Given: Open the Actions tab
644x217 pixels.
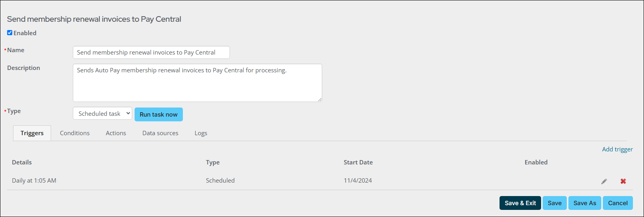Looking at the screenshot, I should point(116,133).
